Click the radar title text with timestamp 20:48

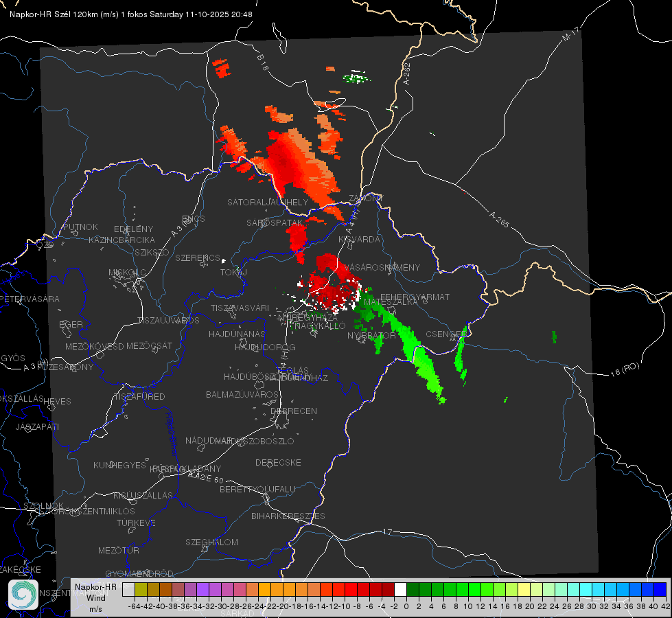[130, 14]
